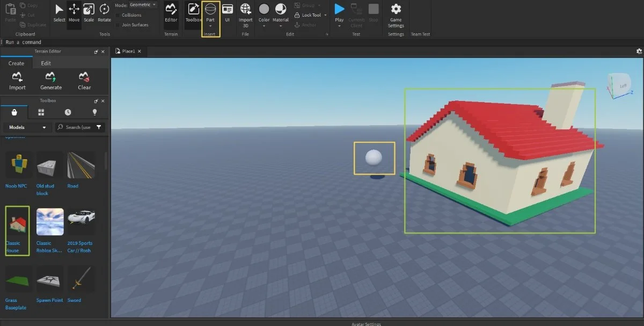Open viewport settings gear at top right
Screen dimensions: 644x326
pyautogui.click(x=639, y=52)
